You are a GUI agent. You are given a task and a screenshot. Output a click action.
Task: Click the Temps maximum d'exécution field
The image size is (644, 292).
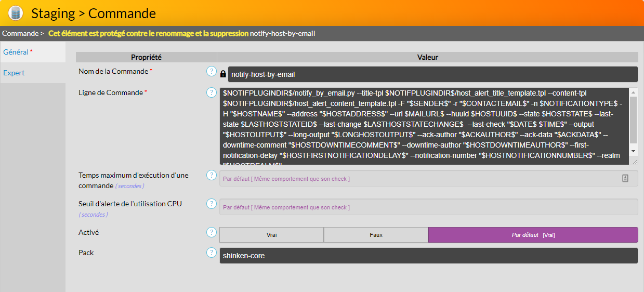coord(428,178)
